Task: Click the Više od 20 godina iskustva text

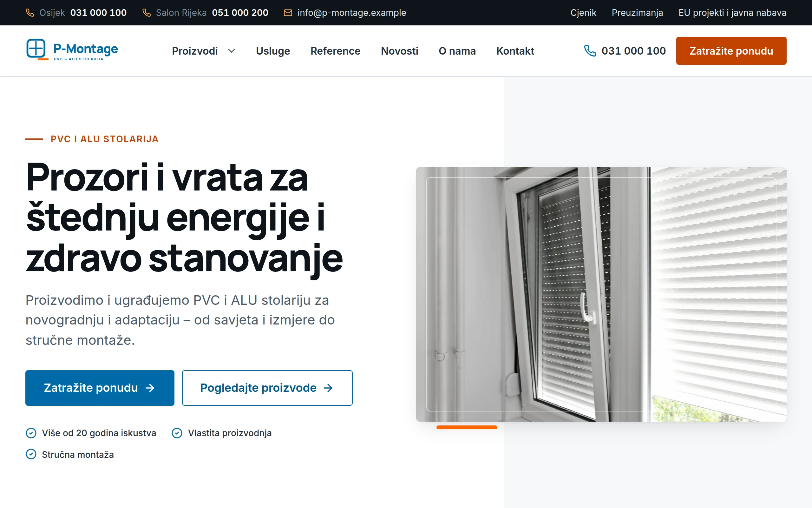Action: coord(99,433)
